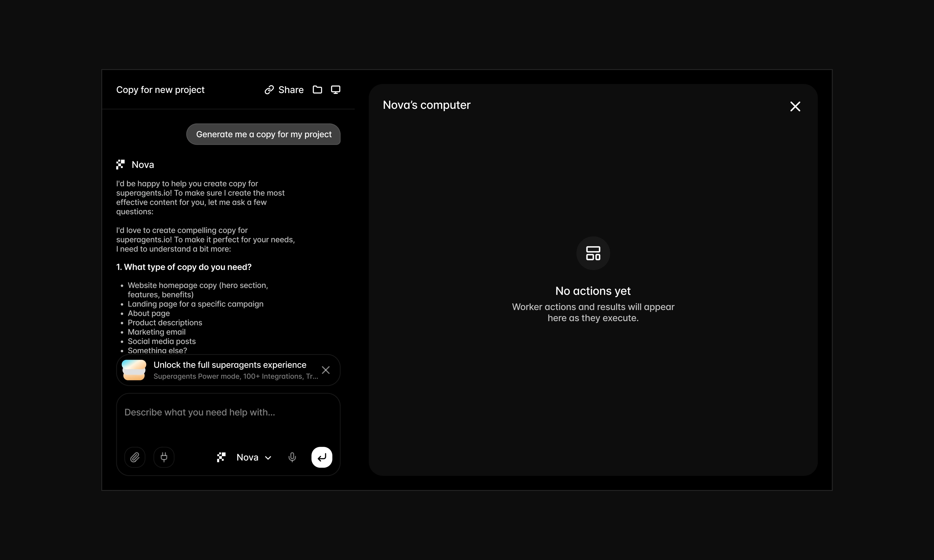Click the Nova logo in input bar
Image resolution: width=934 pixels, height=560 pixels.
tap(221, 457)
